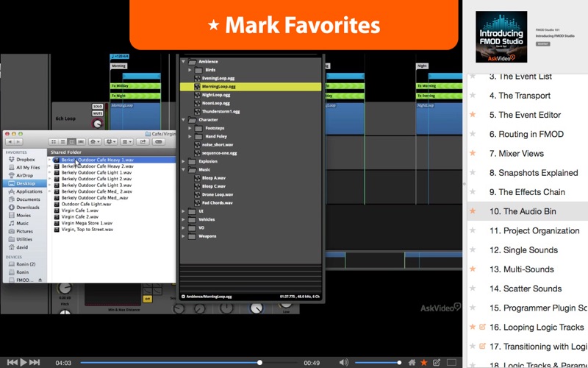Screen dimensions: 588x368
Task: Click Finder share button
Action: click(143, 142)
